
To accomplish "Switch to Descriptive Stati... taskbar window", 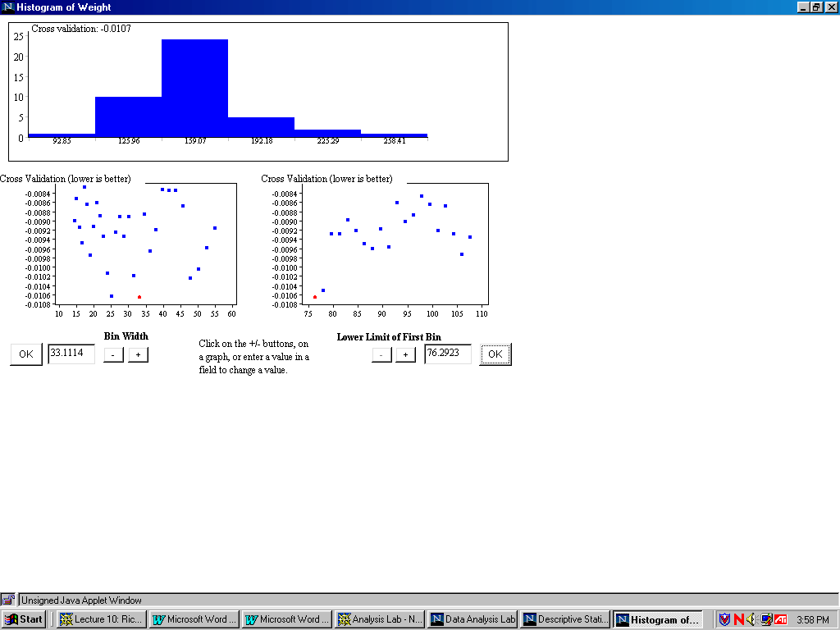I will coord(565,619).
